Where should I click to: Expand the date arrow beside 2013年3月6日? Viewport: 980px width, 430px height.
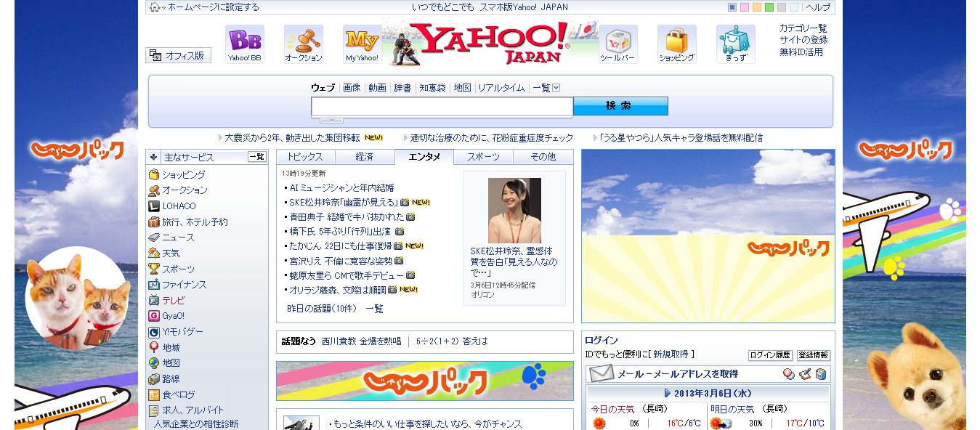[668, 393]
